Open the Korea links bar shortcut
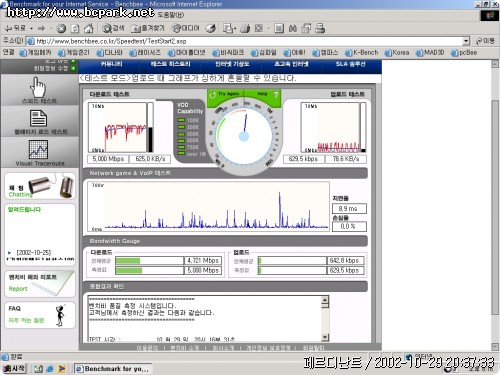 point(397,53)
